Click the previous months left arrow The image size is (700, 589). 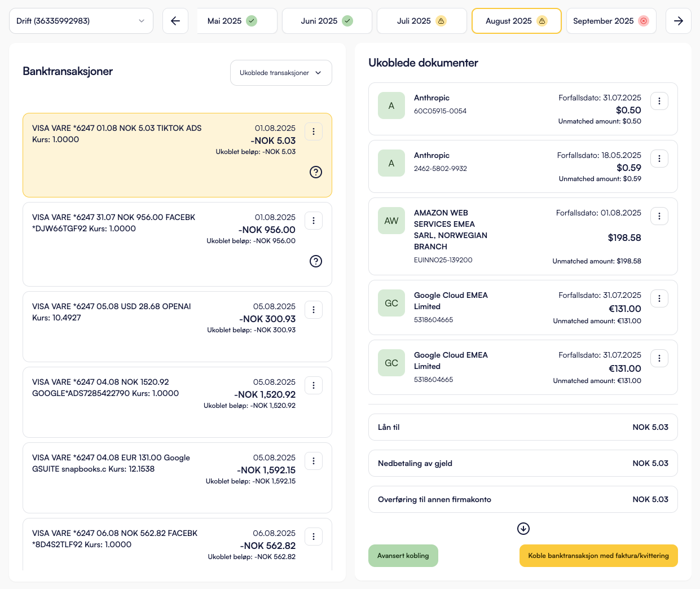(x=175, y=21)
